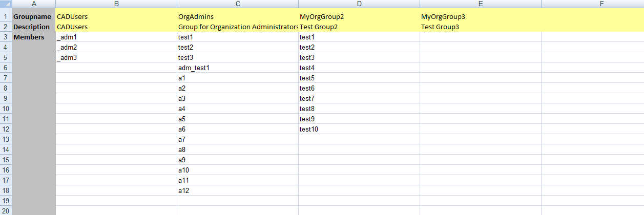Viewport: 644px width, 215px height.
Task: Select row 19 header
Action: point(6,201)
